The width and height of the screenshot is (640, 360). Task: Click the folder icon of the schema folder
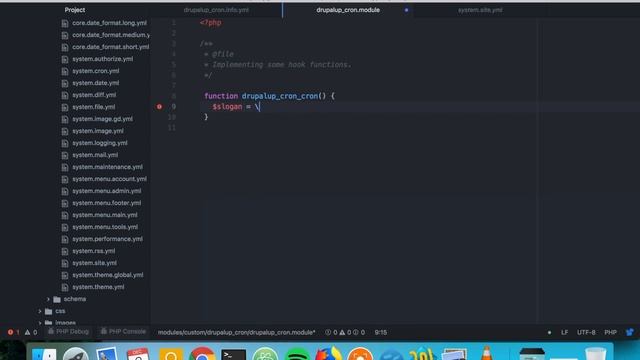pyautogui.click(x=57, y=299)
